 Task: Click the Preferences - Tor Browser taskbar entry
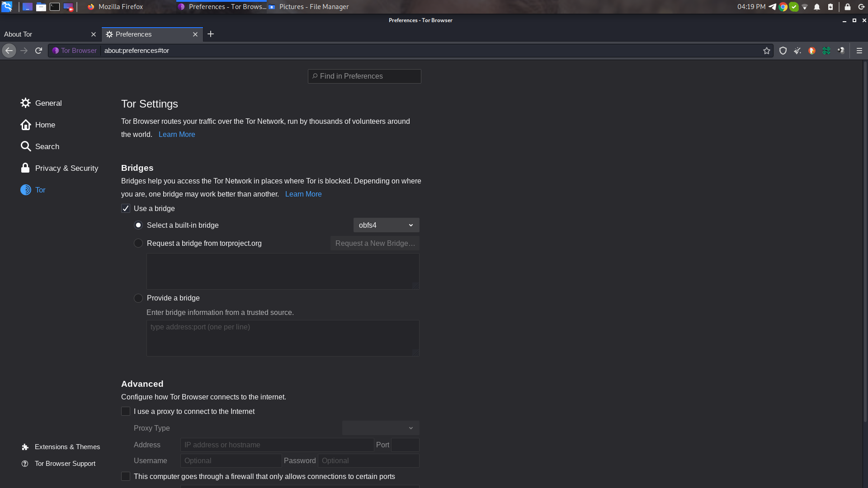[222, 7]
